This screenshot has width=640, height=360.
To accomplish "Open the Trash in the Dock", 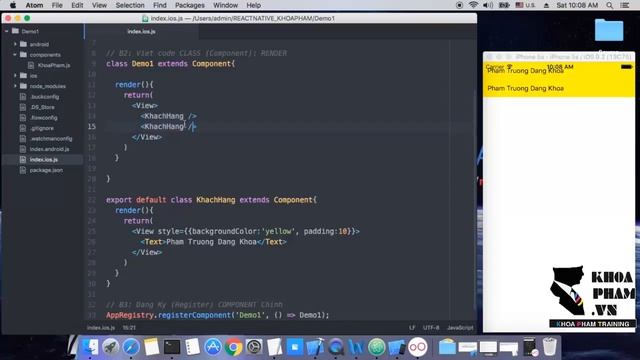I will [549, 347].
